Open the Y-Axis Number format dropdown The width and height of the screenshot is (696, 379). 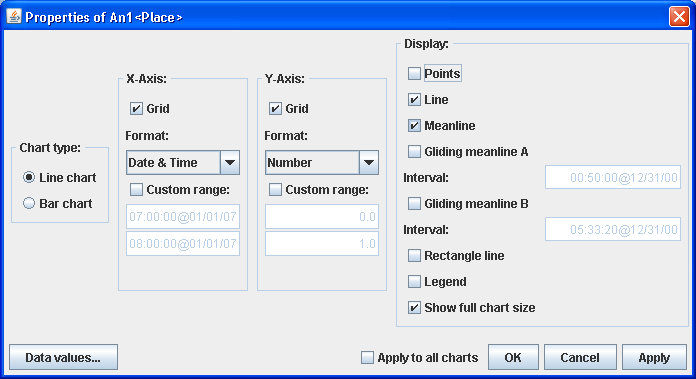coord(322,162)
